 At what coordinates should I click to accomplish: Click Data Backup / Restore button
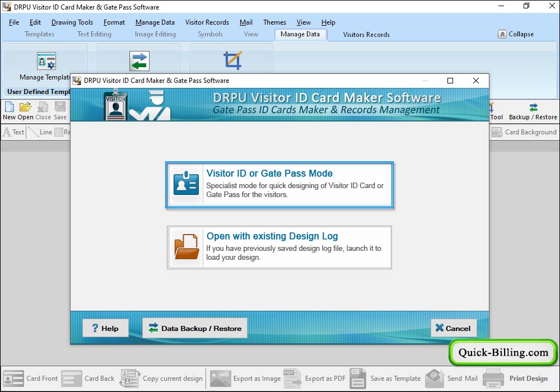(195, 328)
